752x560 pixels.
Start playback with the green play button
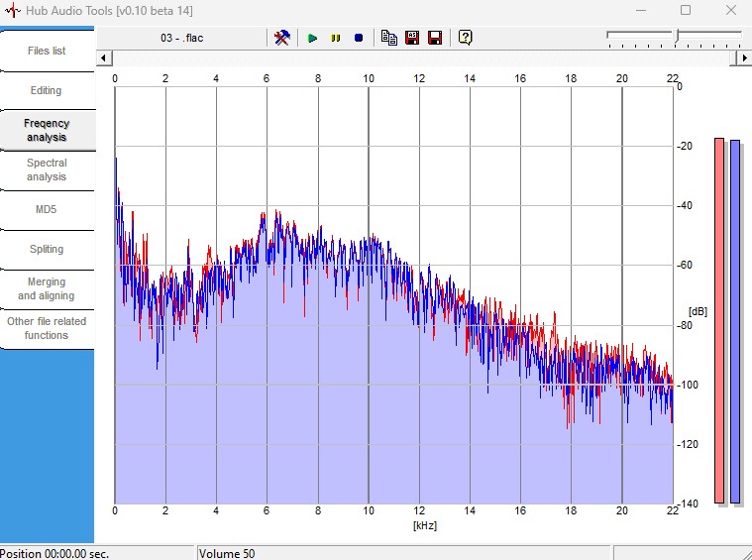click(312, 38)
